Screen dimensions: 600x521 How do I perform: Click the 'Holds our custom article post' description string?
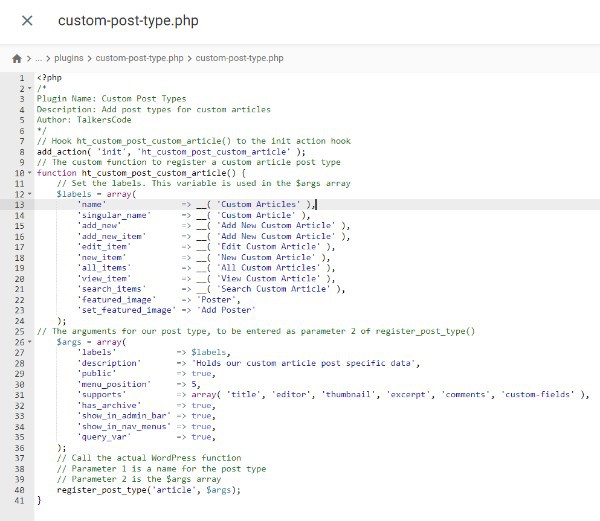[303, 363]
